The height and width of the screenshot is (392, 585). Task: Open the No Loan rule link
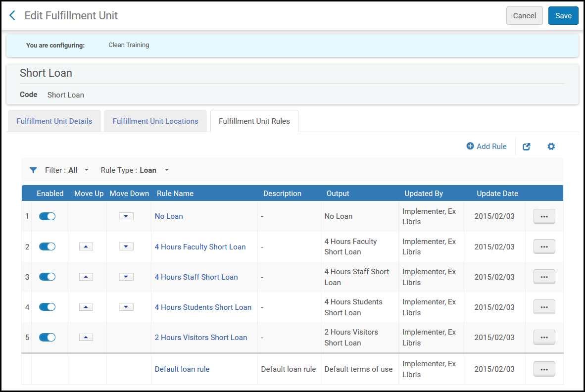pos(169,216)
